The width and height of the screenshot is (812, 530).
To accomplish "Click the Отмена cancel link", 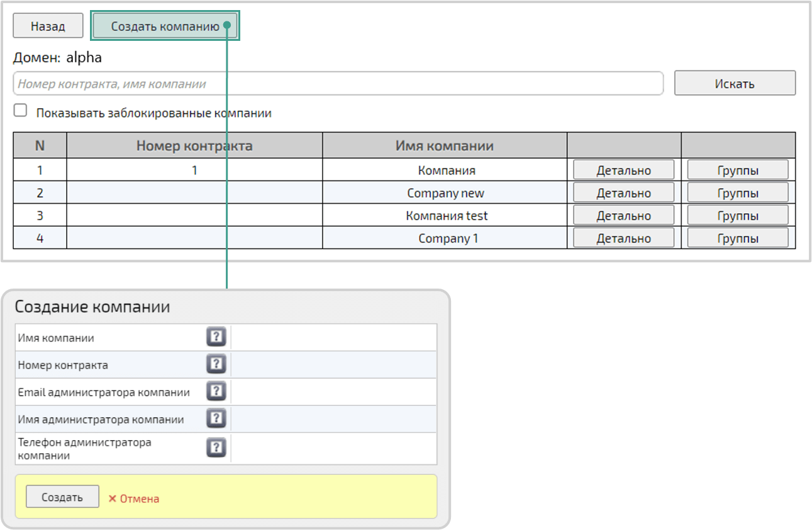I will click(133, 499).
